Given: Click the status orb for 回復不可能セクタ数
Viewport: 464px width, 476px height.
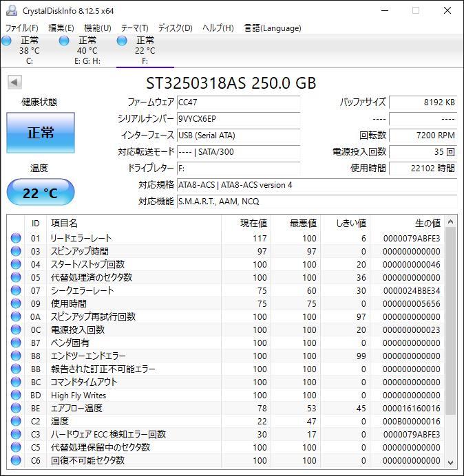Looking at the screenshot, I should pos(16,460).
